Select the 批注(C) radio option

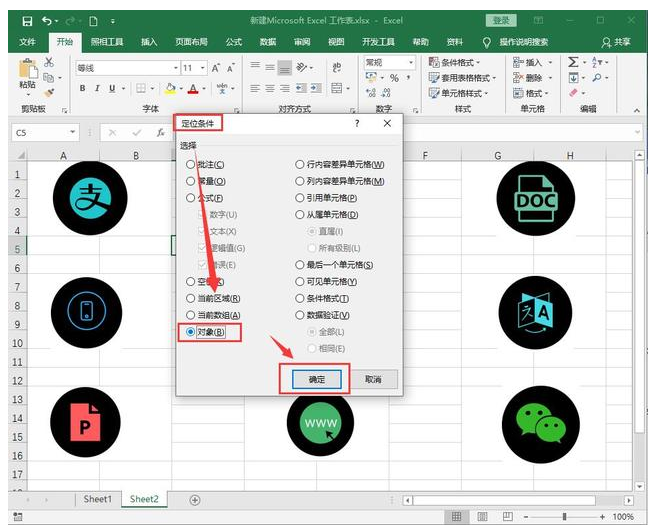click(x=191, y=164)
